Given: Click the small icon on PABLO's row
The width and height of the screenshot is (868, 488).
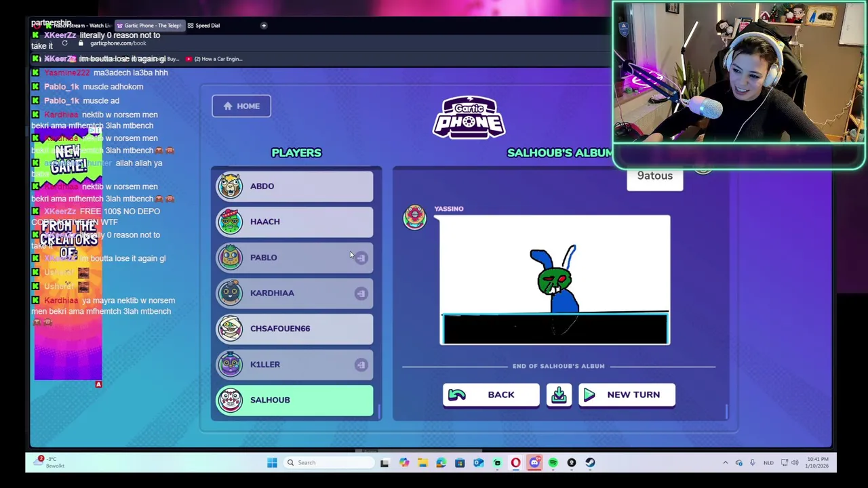Looking at the screenshot, I should (x=361, y=258).
